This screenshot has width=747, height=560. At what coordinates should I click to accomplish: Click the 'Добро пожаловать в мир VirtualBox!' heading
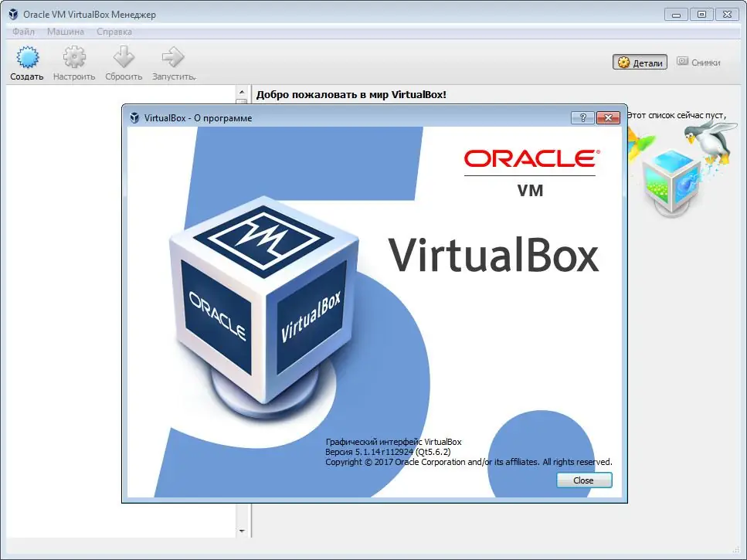(351, 94)
